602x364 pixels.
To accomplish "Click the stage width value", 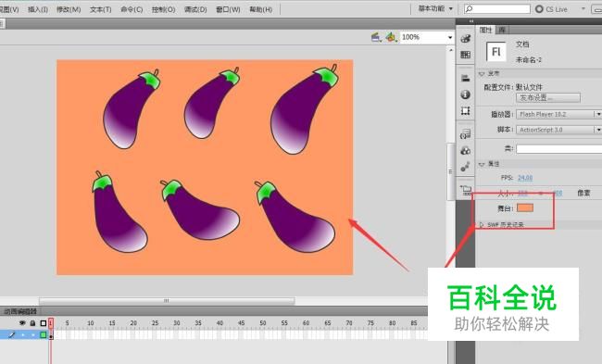I will point(522,194).
